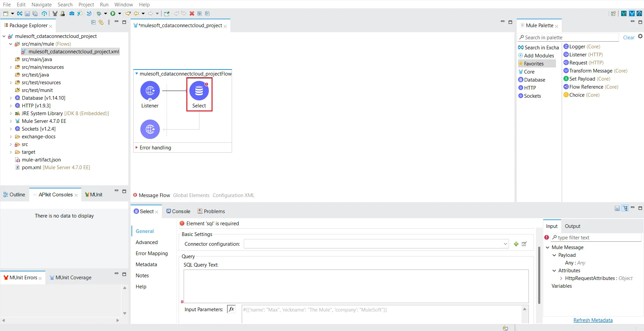This screenshot has height=331, width=644.
Task: Toggle the metadata tree view button
Action: (625, 208)
